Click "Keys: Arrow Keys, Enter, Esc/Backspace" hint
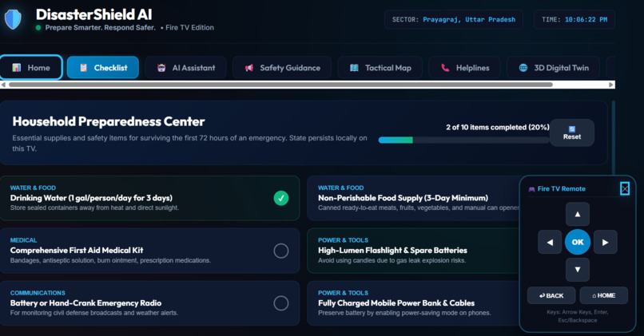Viewport: 644px width, 336px height. pyautogui.click(x=578, y=316)
